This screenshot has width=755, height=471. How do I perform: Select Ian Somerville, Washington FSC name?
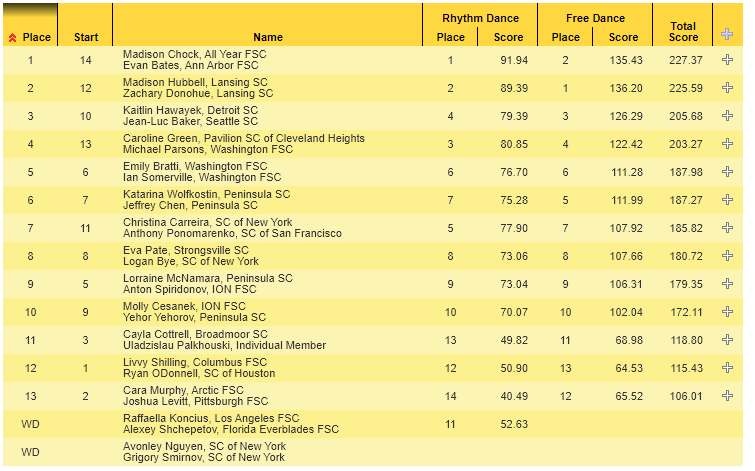pyautogui.click(x=202, y=177)
